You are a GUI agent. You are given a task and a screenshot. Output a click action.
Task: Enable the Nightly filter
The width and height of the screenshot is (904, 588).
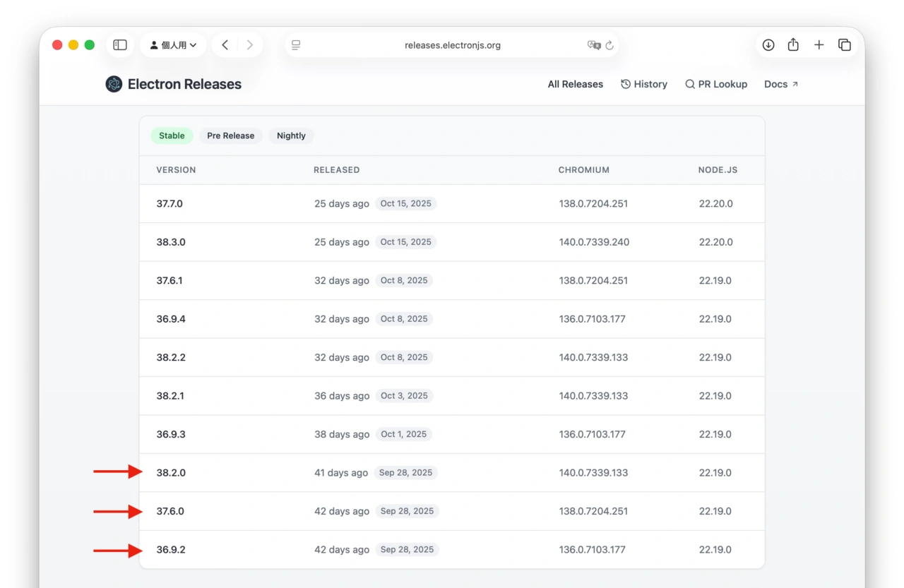click(x=291, y=136)
